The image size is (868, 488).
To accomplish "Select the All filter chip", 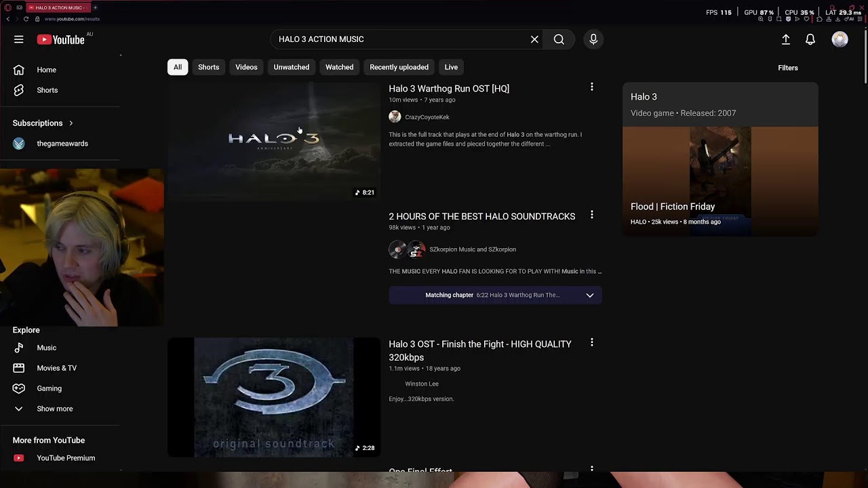I will (178, 67).
